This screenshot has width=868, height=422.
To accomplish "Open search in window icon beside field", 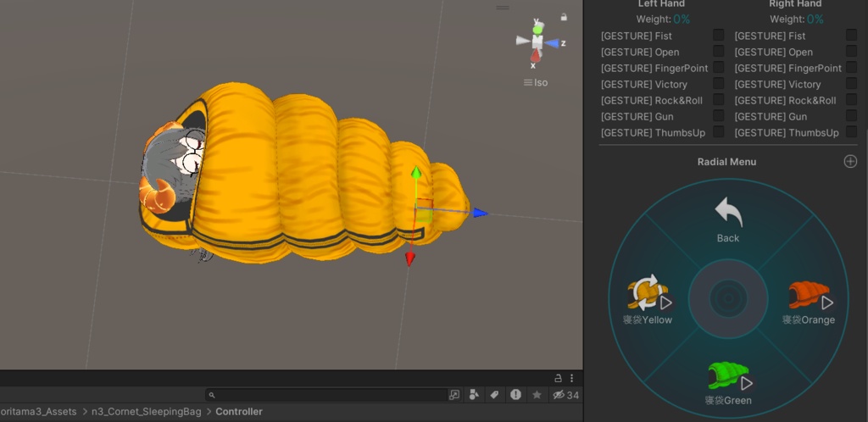I will (x=454, y=395).
